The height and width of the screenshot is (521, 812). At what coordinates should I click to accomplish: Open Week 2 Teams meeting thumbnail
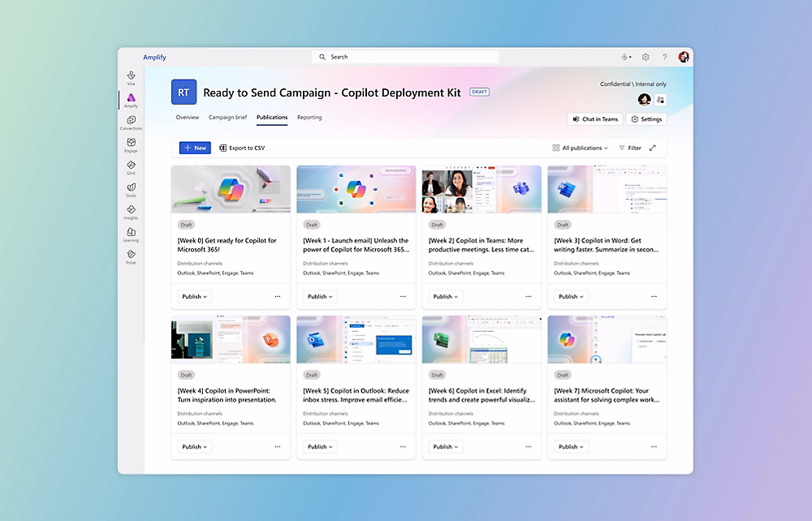tap(482, 189)
